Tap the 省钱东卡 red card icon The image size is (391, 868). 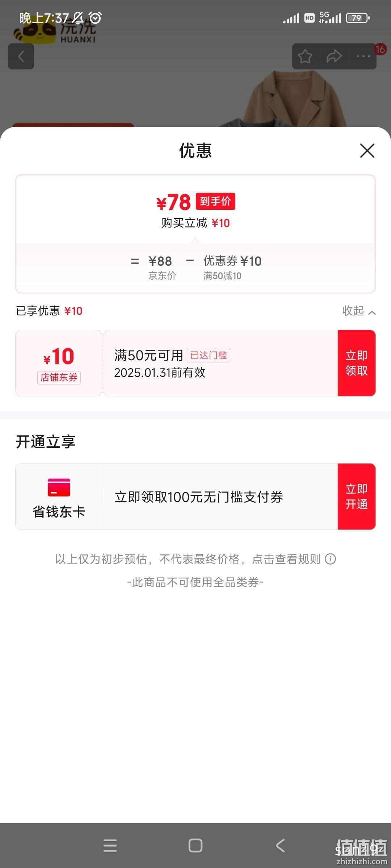pyautogui.click(x=59, y=487)
